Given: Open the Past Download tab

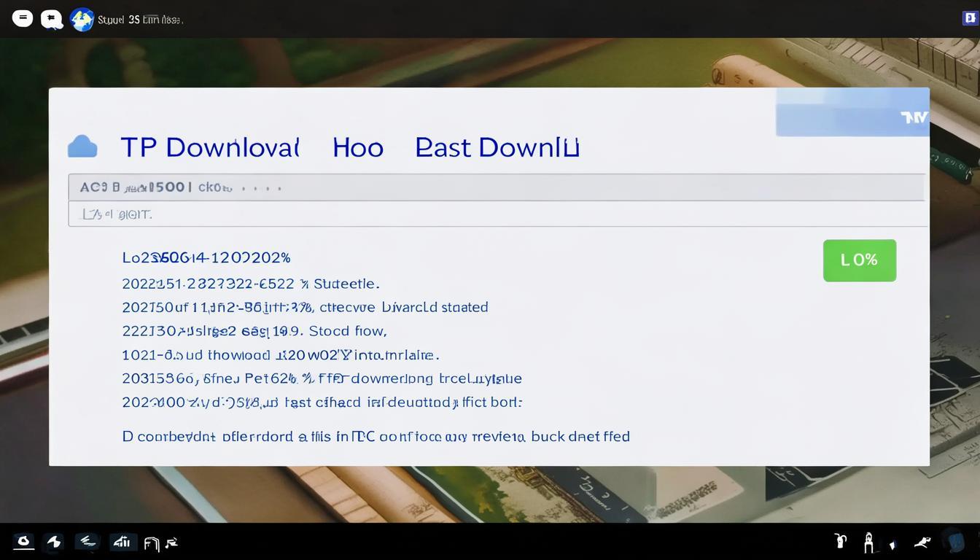Looking at the screenshot, I should (x=497, y=147).
